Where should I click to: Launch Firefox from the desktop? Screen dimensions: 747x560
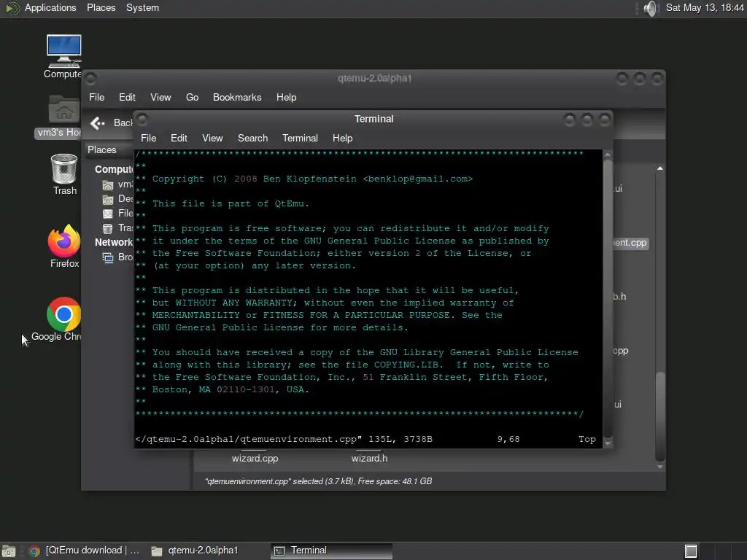[64, 241]
